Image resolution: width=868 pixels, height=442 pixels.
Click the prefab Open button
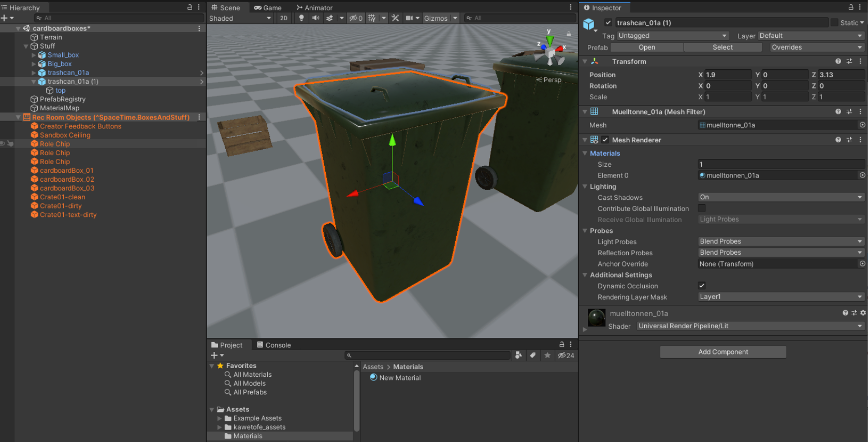(646, 47)
